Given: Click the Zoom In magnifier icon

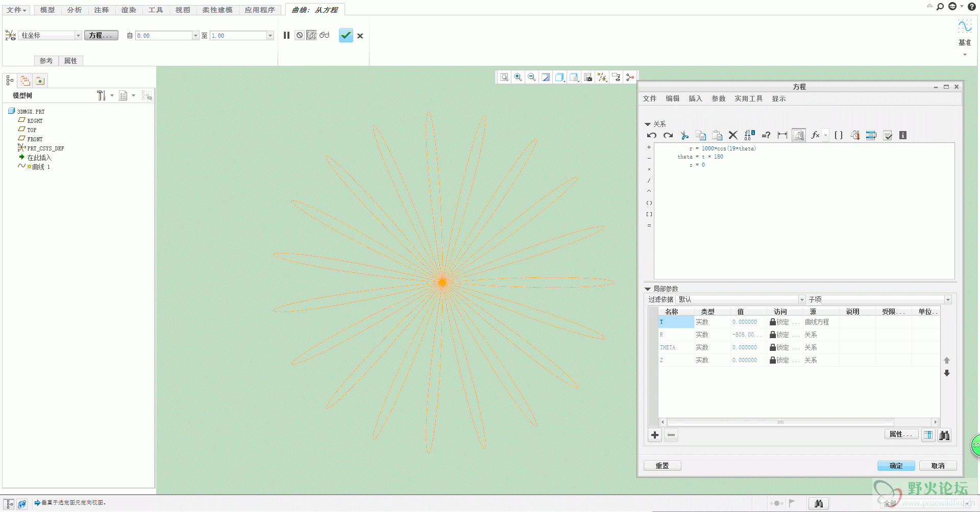Looking at the screenshot, I should tap(518, 77).
